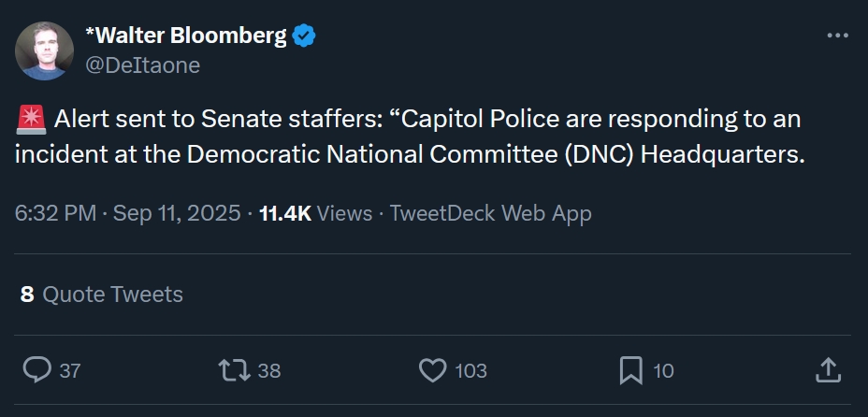Show the 8 Quote Tweets list
The height and width of the screenshot is (417, 868).
coord(101,295)
